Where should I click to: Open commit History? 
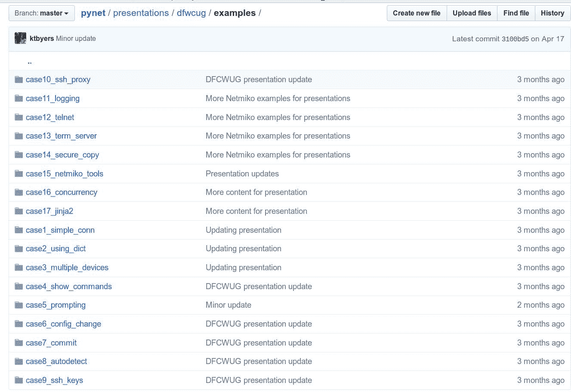(x=552, y=13)
